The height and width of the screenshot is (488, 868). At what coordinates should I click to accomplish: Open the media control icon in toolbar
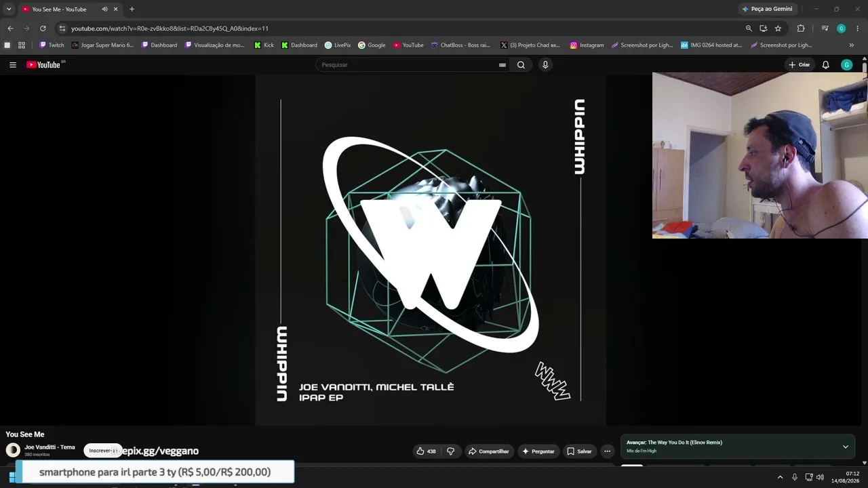[825, 28]
